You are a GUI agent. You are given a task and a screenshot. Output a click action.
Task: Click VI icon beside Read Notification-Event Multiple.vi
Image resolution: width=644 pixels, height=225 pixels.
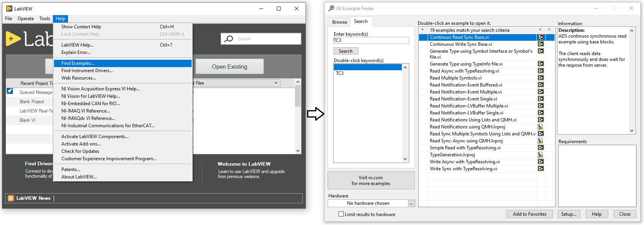tap(541, 92)
